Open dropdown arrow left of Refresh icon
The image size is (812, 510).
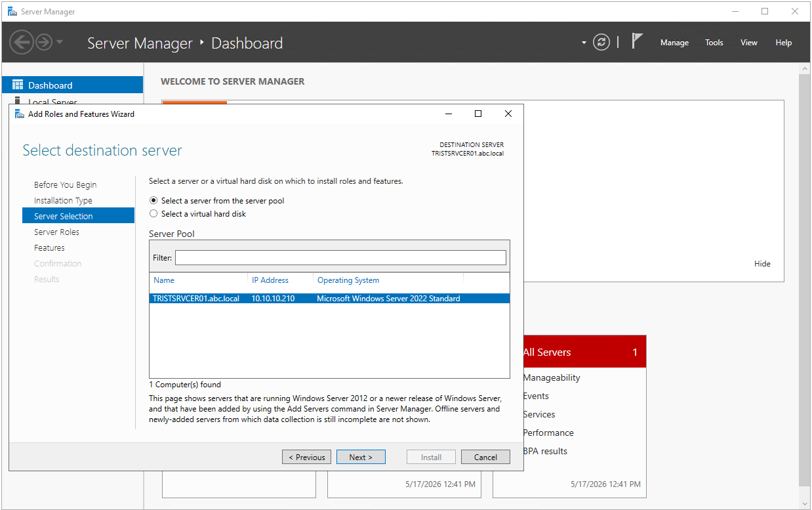[x=584, y=43]
